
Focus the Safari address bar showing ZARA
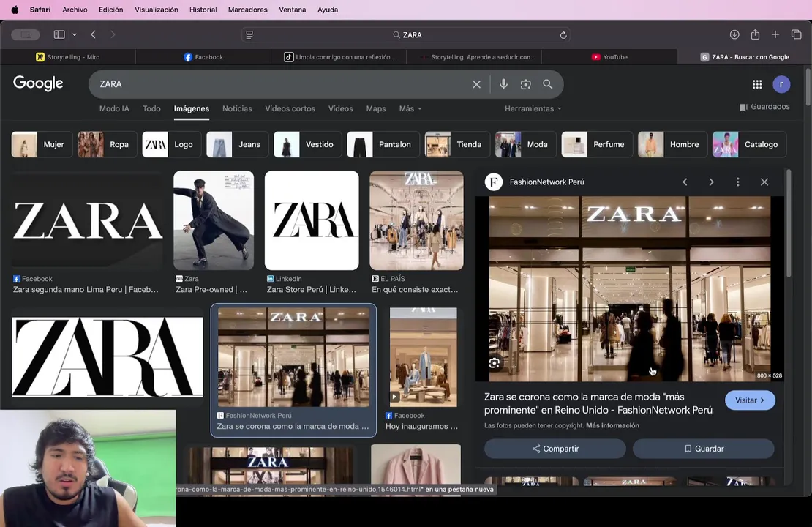(406, 34)
